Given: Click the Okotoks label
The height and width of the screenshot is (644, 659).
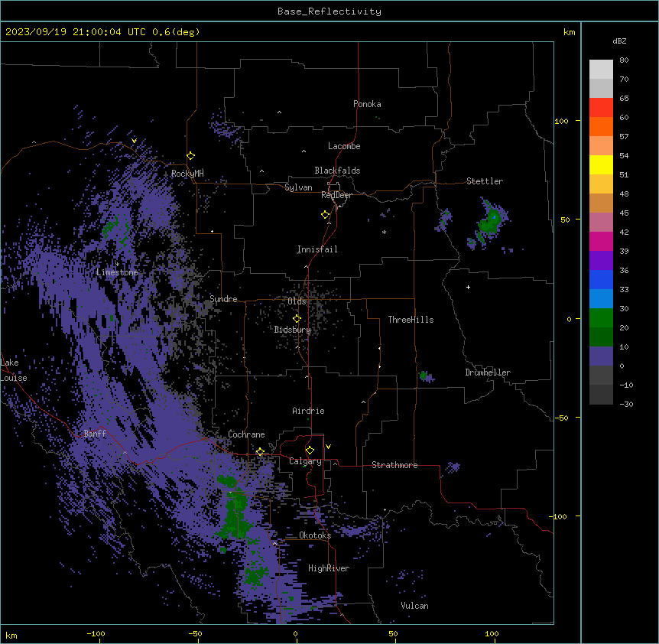Looking at the screenshot, I should pos(315,535).
